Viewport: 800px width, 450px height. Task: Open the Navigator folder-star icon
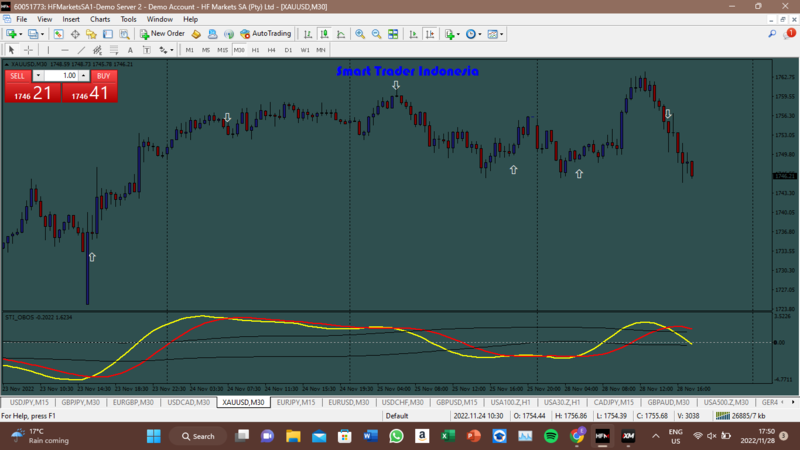pyautogui.click(x=91, y=34)
